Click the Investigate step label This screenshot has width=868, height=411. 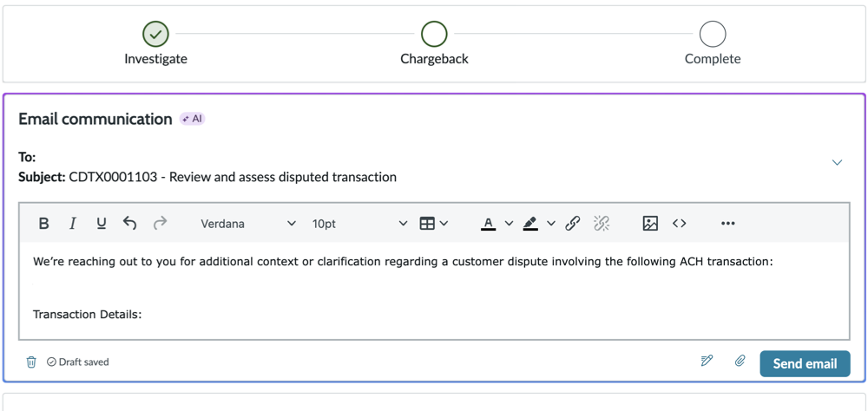155,59
